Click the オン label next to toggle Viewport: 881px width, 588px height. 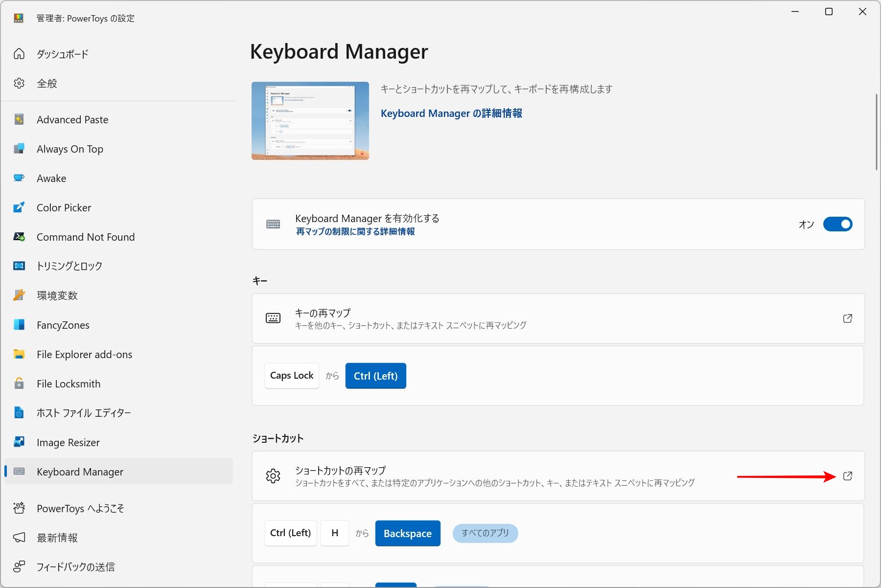click(x=806, y=224)
